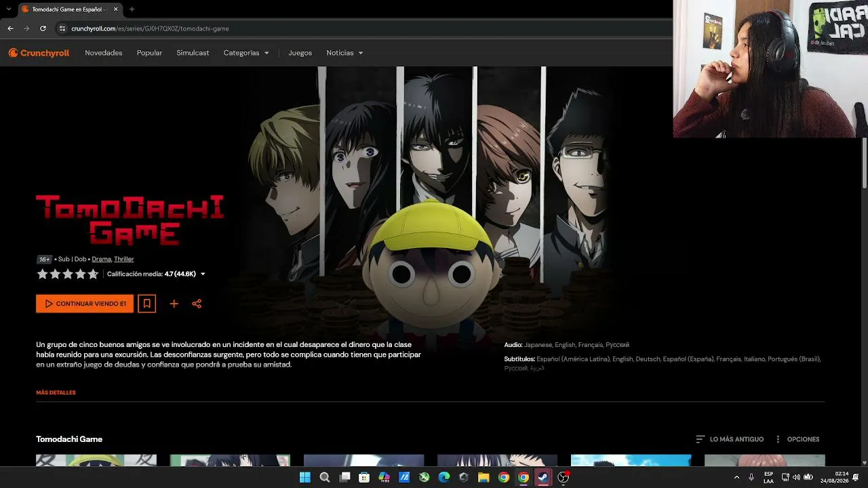View site information for crunchyroll.com
868x488 pixels.
click(62, 28)
